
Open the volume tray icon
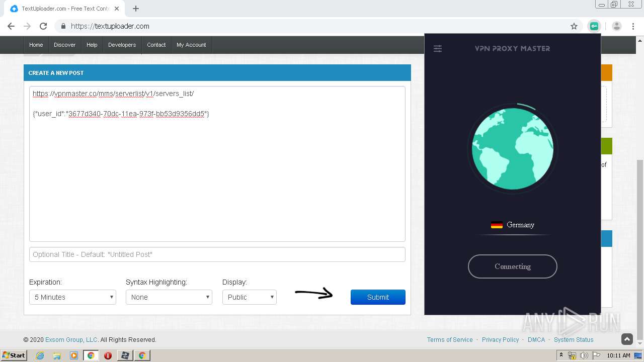584,355
